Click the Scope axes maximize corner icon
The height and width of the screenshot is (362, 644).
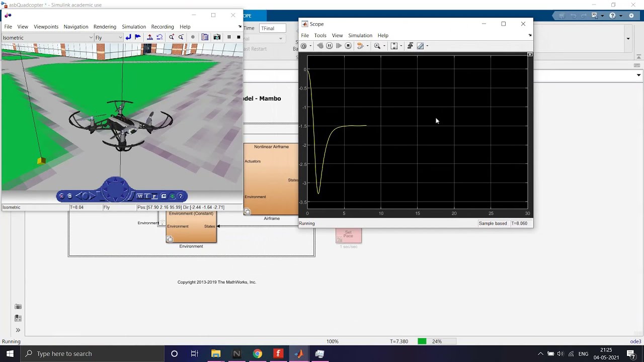point(530,54)
